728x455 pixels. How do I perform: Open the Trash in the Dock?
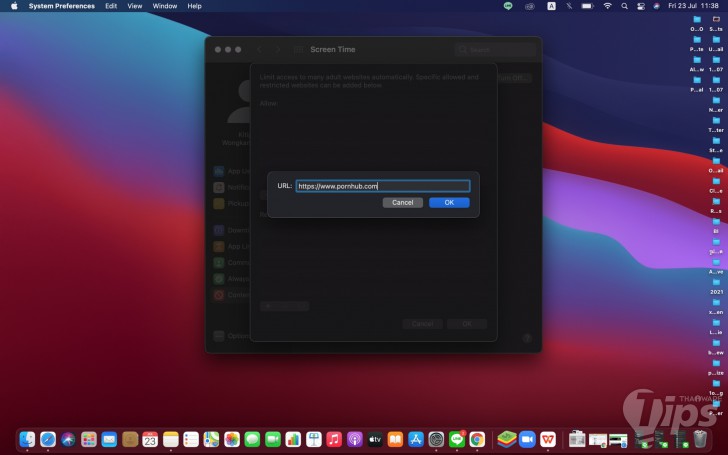coord(700,439)
